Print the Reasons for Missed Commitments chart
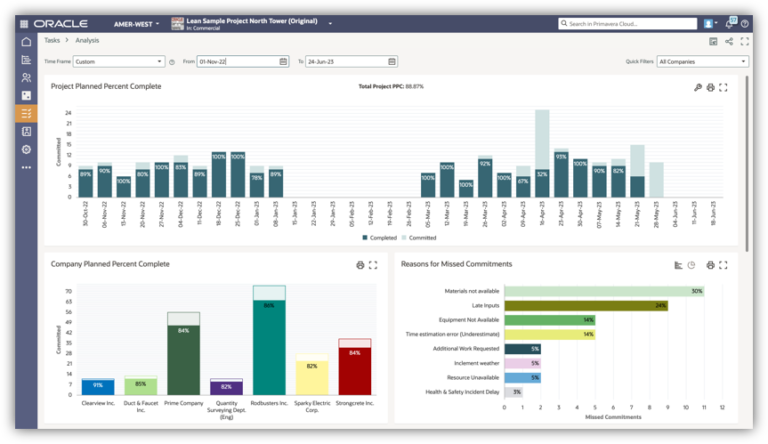This screenshot has height=444, width=768. coord(710,265)
